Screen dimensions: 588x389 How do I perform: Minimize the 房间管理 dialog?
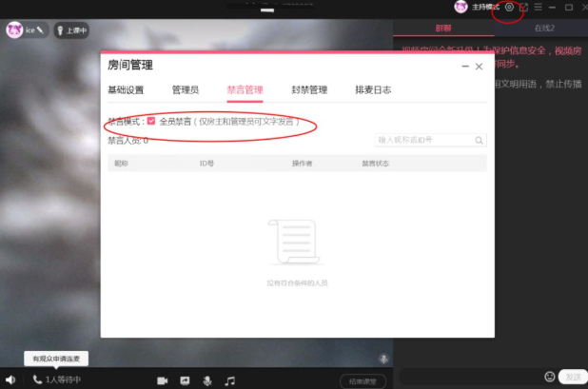click(x=463, y=67)
